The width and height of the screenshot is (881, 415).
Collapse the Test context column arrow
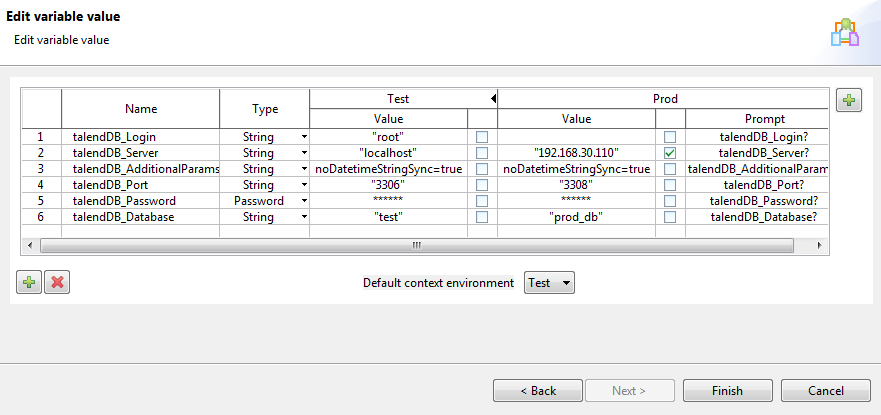click(x=492, y=99)
